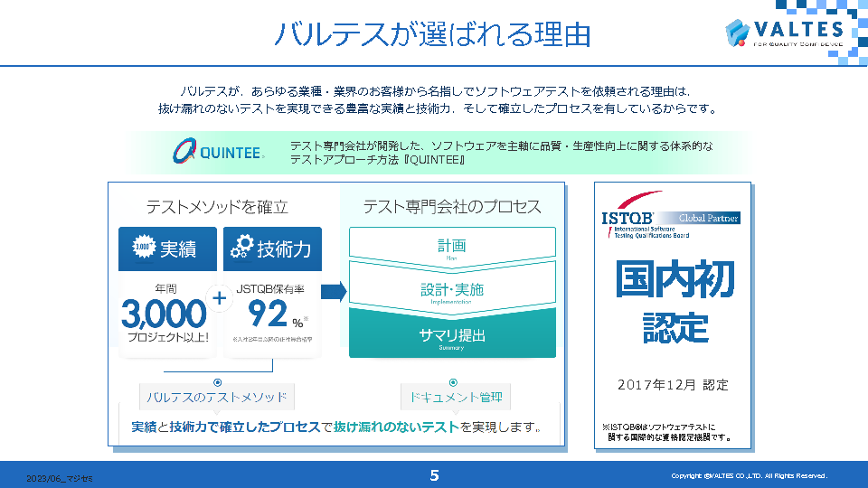Select the circle marker above ドキュメント管理

tap(453, 382)
